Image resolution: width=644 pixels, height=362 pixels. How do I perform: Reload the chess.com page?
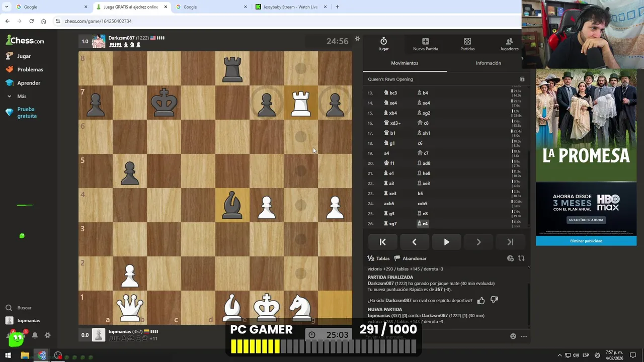point(31,21)
